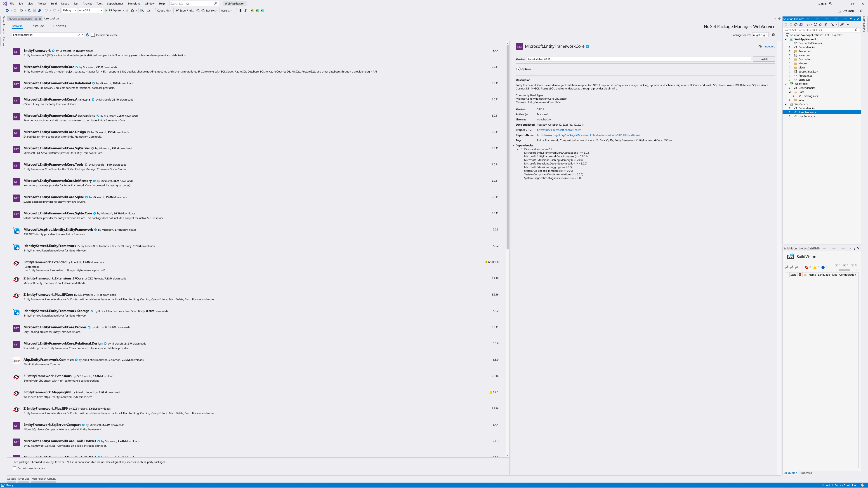868x488 pixels.
Task: Open Solution Explorer Properties wrench icon
Action: click(x=842, y=24)
